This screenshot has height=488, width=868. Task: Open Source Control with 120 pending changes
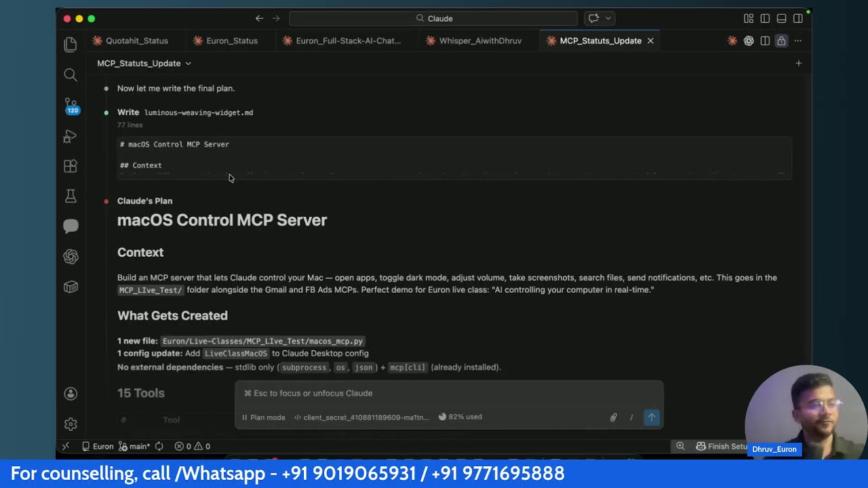pos(71,106)
